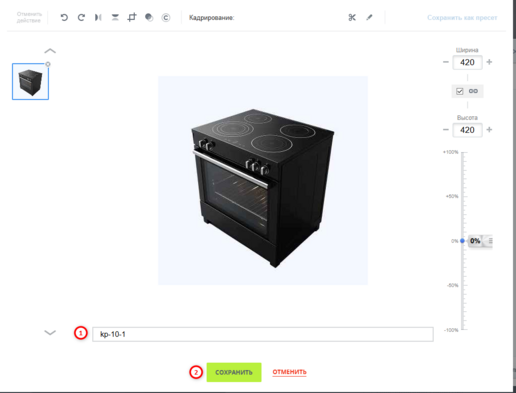The image size is (516, 393).
Task: Click the red Отменить link
Action: 289,372
